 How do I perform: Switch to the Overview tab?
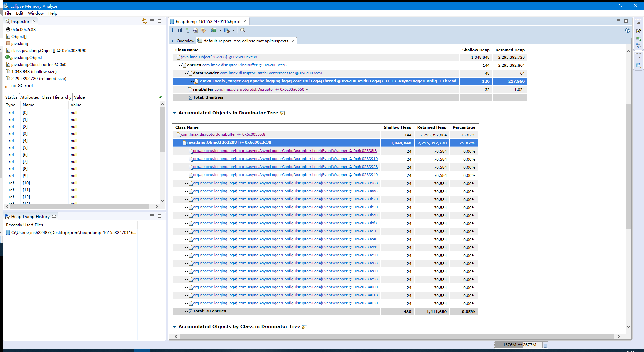pyautogui.click(x=183, y=41)
